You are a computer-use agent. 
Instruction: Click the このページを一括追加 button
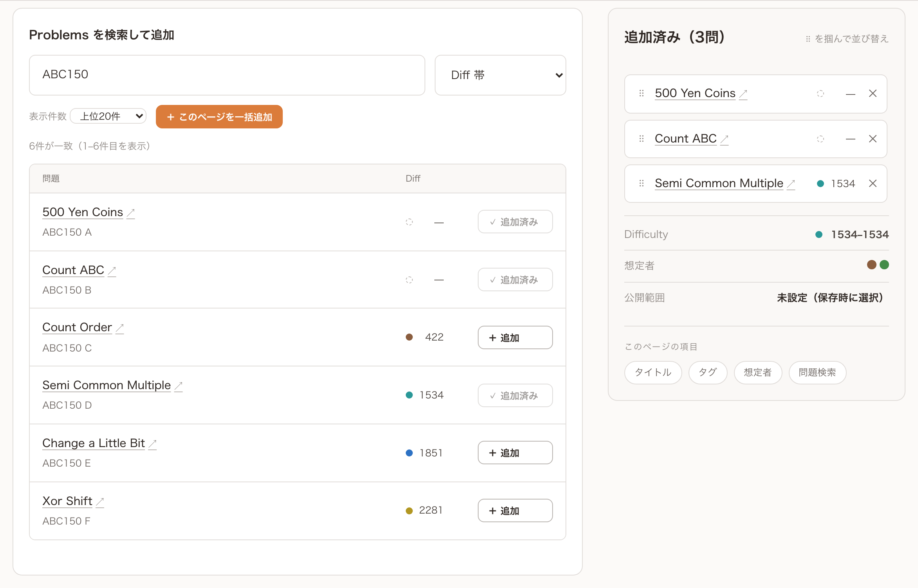click(219, 117)
